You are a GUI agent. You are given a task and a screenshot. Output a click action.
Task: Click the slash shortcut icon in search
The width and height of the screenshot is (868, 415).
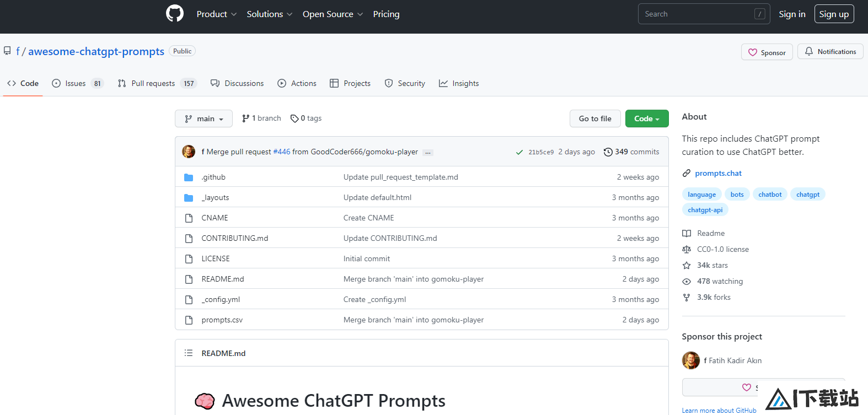pos(759,14)
